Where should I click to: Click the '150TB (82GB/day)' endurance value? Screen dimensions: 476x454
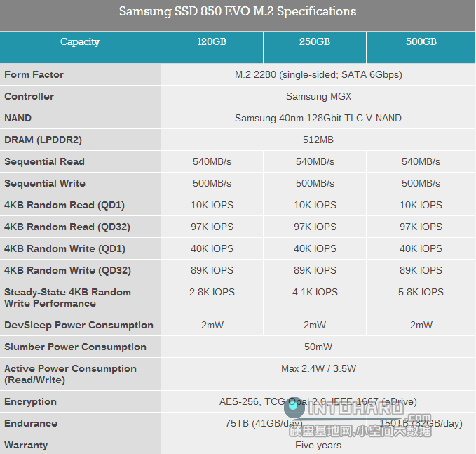[x=421, y=423]
